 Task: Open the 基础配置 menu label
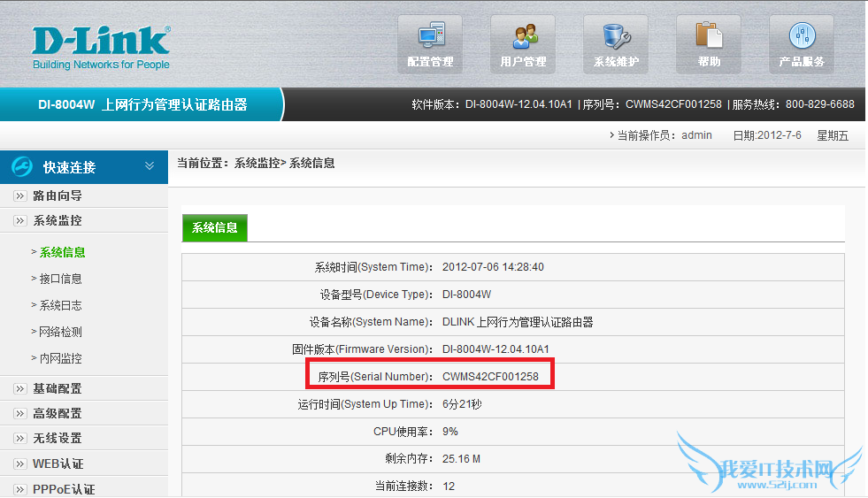57,389
